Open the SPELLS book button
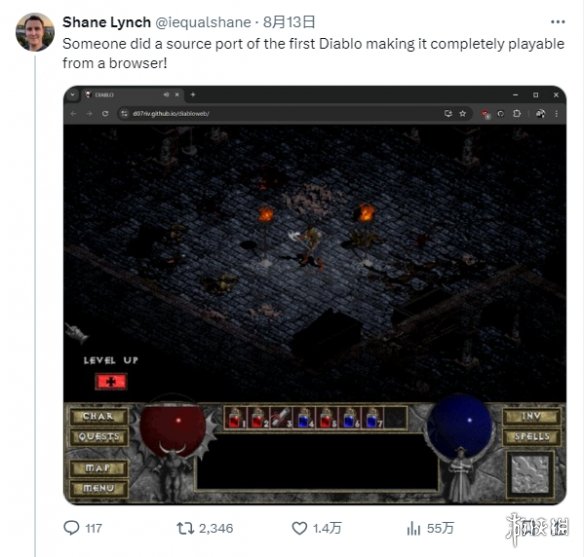Screen dimensions: 584x557 (531, 437)
